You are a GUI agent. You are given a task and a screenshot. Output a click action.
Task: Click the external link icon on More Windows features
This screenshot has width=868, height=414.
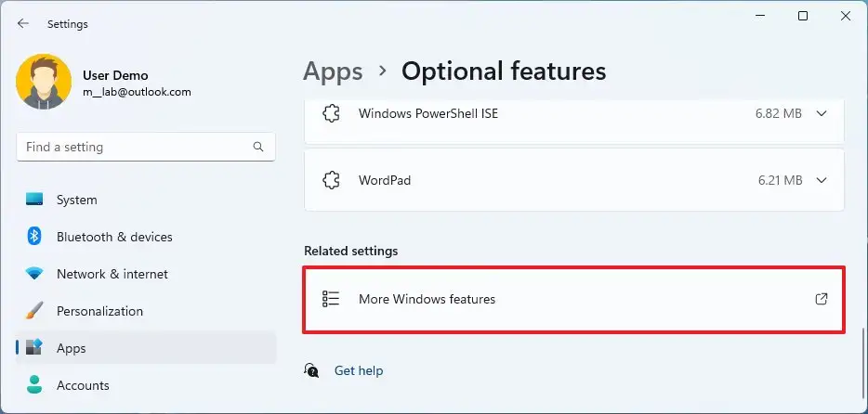pos(822,299)
